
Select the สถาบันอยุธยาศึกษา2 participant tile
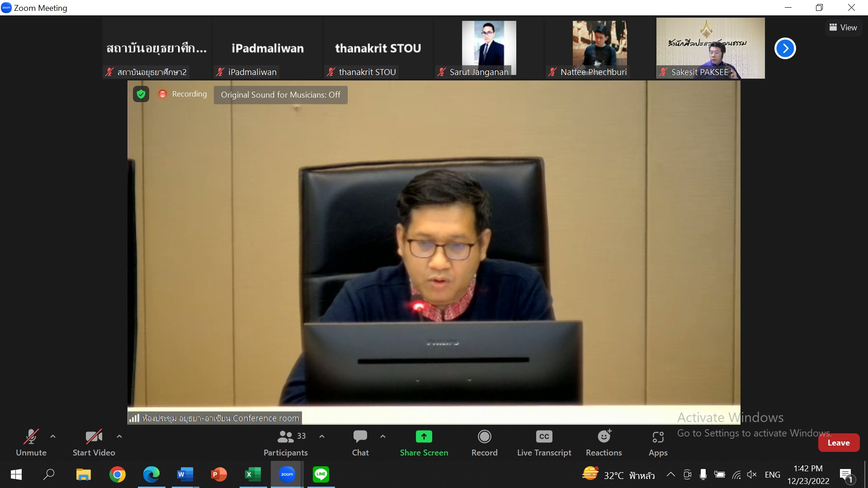(x=157, y=48)
